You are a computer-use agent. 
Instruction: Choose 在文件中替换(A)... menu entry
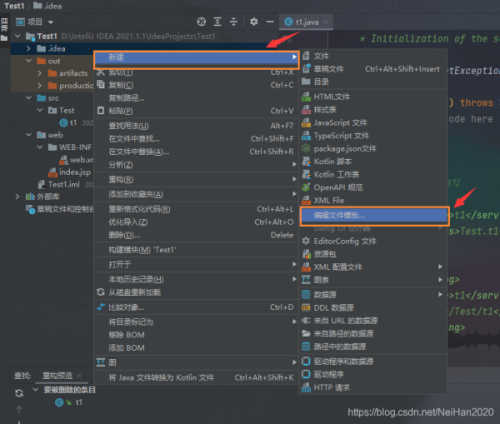(196, 152)
